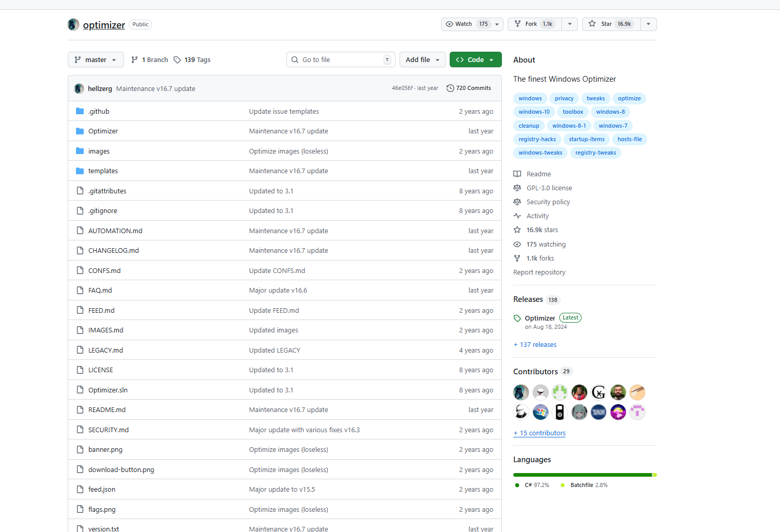Toggle Watch on this repository
The image size is (780, 532).
[466, 24]
